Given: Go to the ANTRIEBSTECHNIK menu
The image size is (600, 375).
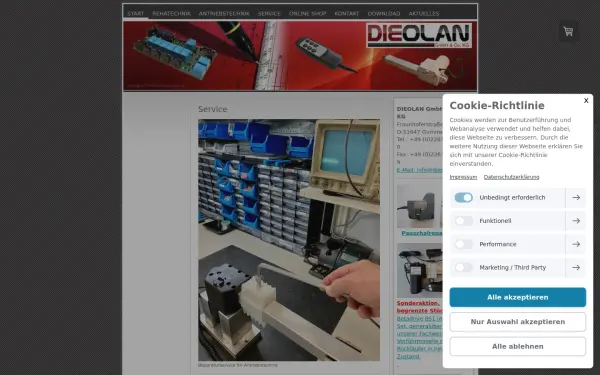Looking at the screenshot, I should tap(224, 13).
